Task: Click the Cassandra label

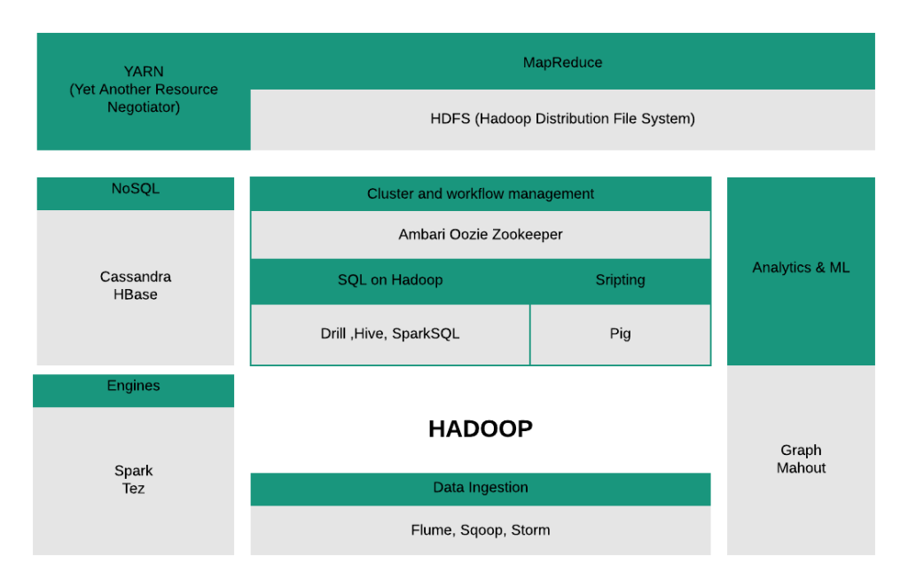Action: 136,277
